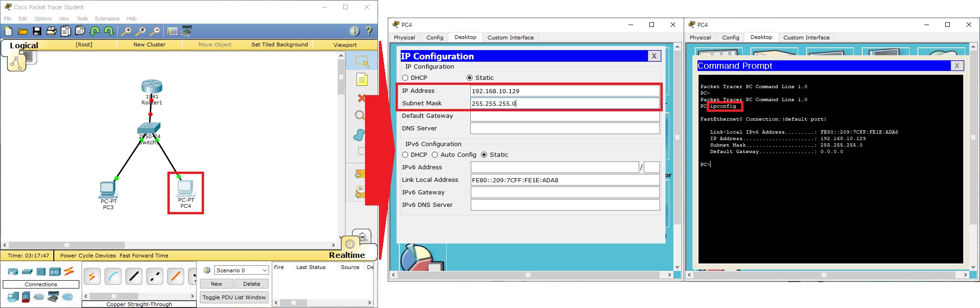Open the Extensions menu
The height and width of the screenshot is (308, 980).
click(x=107, y=19)
